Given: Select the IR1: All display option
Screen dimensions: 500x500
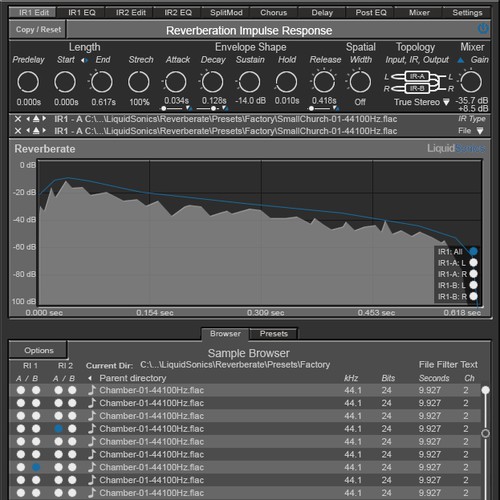Looking at the screenshot, I should [x=473, y=251].
